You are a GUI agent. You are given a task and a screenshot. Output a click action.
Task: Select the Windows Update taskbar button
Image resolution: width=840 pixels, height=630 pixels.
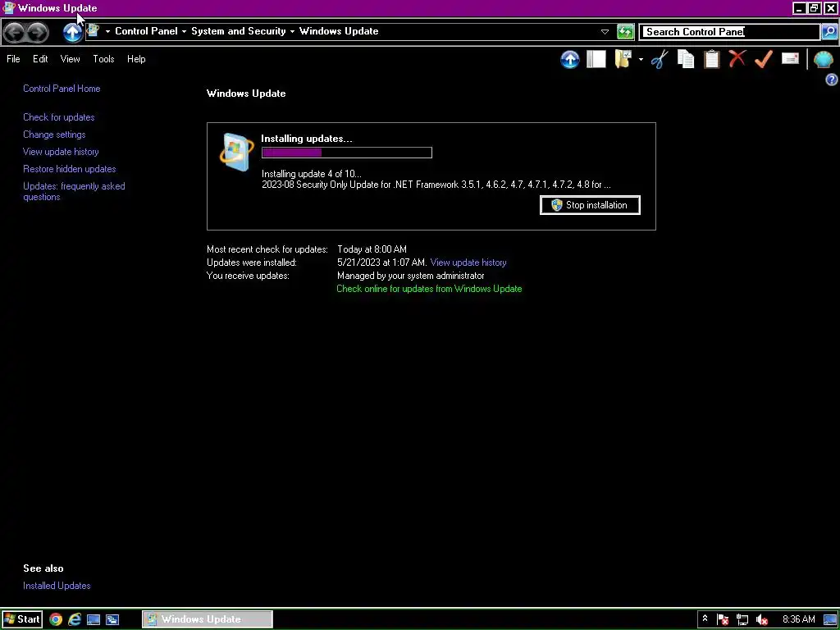[208, 619]
